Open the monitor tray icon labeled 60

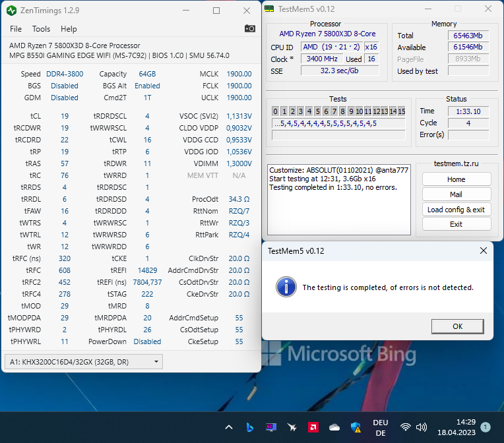coord(271,427)
